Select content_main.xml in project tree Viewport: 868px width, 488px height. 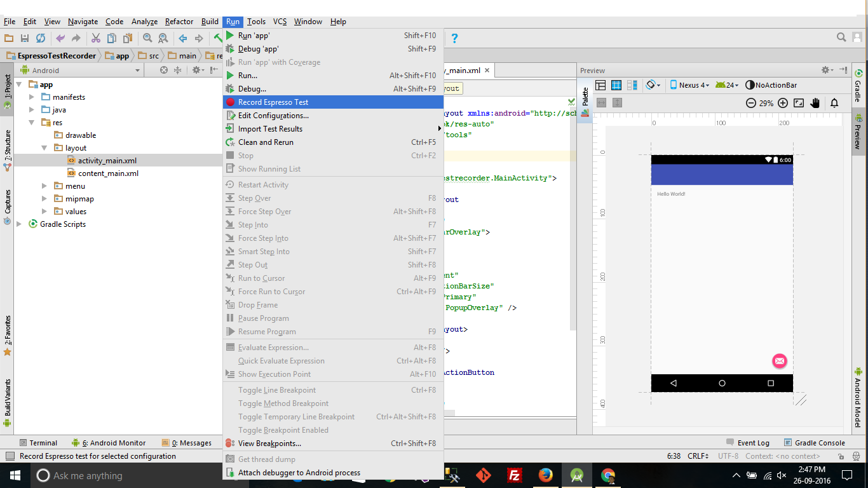(x=108, y=173)
